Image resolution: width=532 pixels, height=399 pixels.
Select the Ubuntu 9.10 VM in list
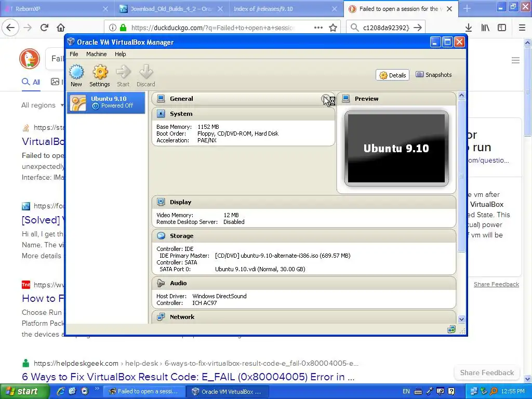click(106, 102)
